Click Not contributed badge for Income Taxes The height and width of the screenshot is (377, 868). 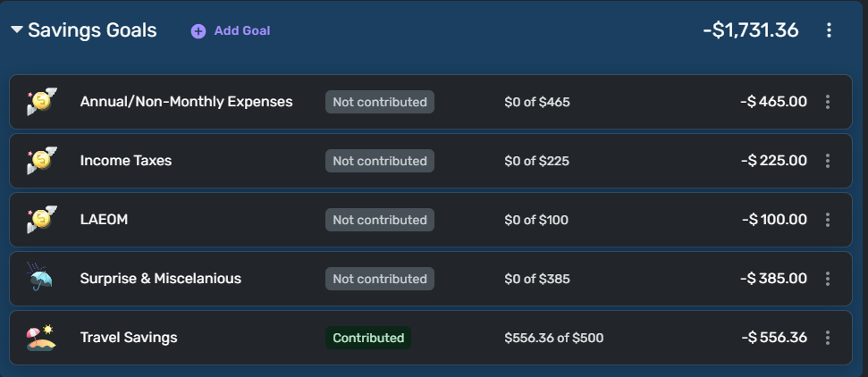[x=380, y=161]
